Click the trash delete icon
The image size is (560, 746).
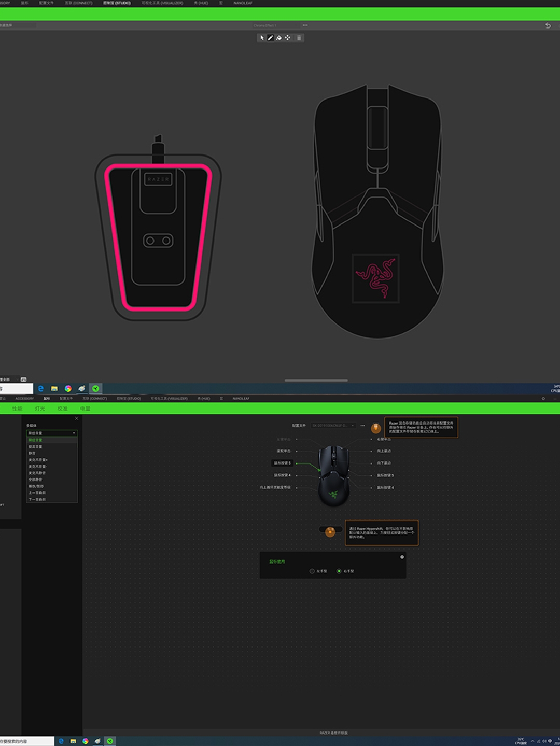pyautogui.click(x=299, y=38)
